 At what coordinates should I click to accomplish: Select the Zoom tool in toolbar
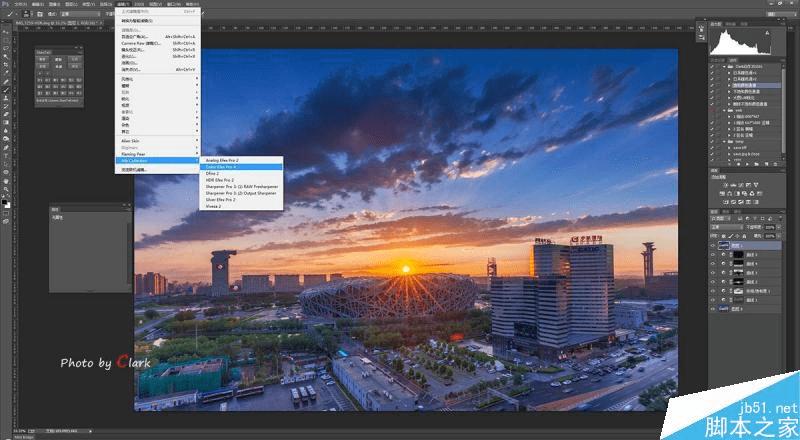6,189
